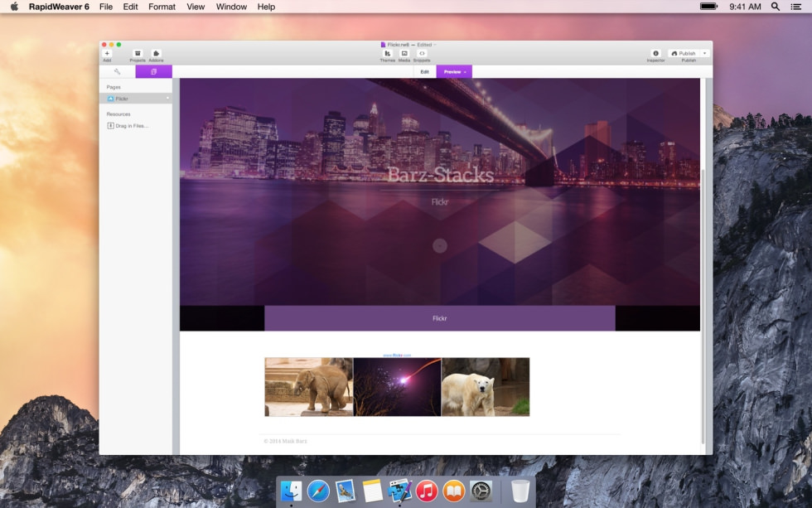Viewport: 812px width, 508px height.
Task: Switch to the purple pages sidebar tab
Action: pyautogui.click(x=154, y=71)
